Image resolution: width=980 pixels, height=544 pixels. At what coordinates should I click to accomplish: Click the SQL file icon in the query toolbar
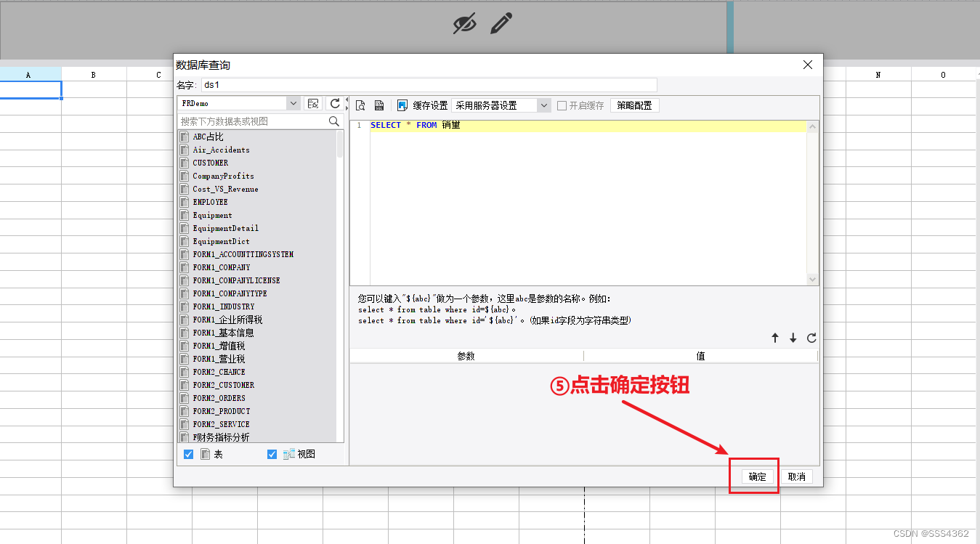pos(378,106)
